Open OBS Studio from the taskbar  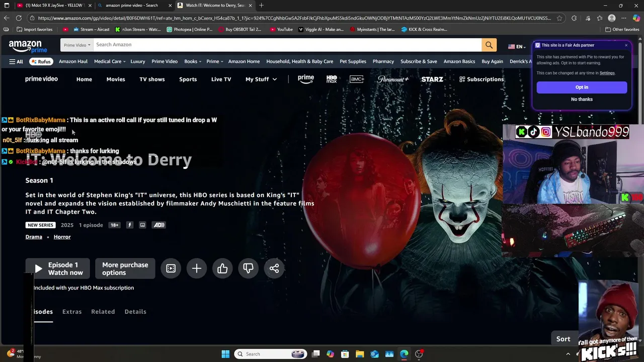tap(419, 354)
